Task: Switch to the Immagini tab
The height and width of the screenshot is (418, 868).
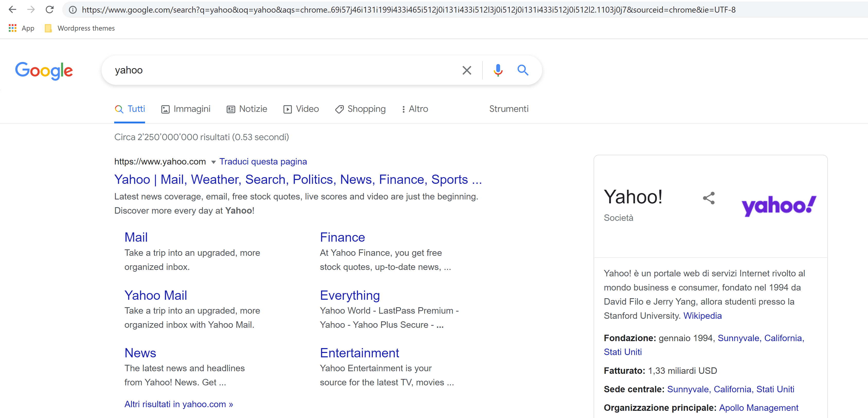Action: 186,109
